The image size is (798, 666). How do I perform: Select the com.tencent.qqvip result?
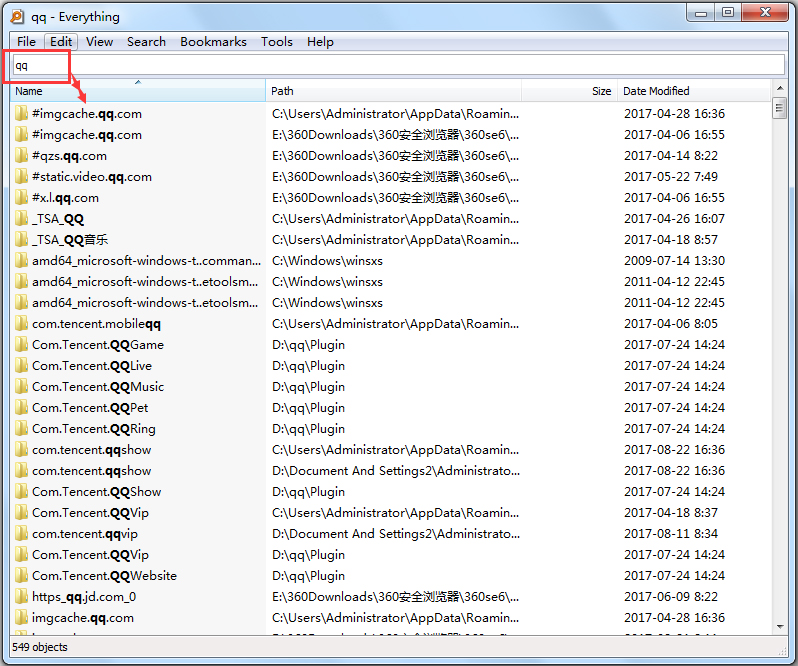pos(84,534)
